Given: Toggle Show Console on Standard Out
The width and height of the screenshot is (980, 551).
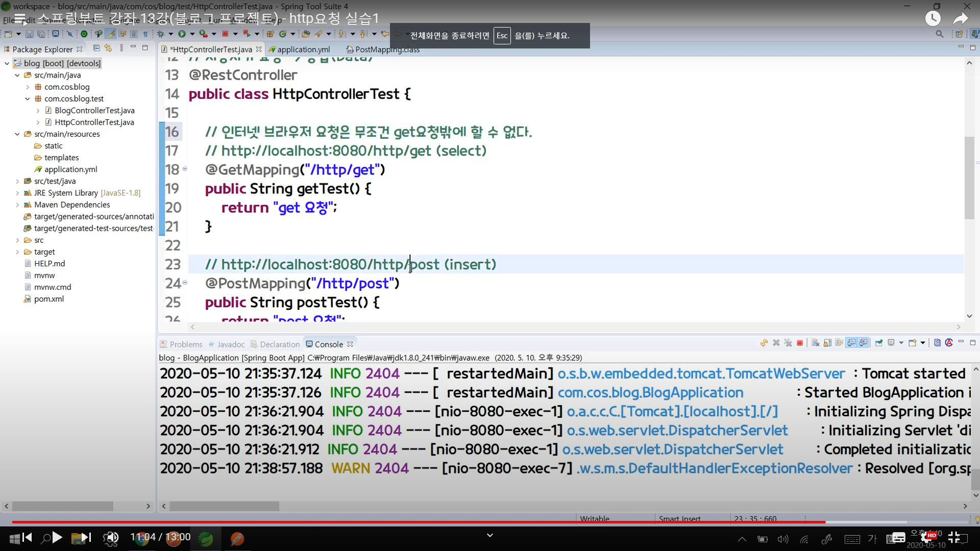Looking at the screenshot, I should (851, 343).
